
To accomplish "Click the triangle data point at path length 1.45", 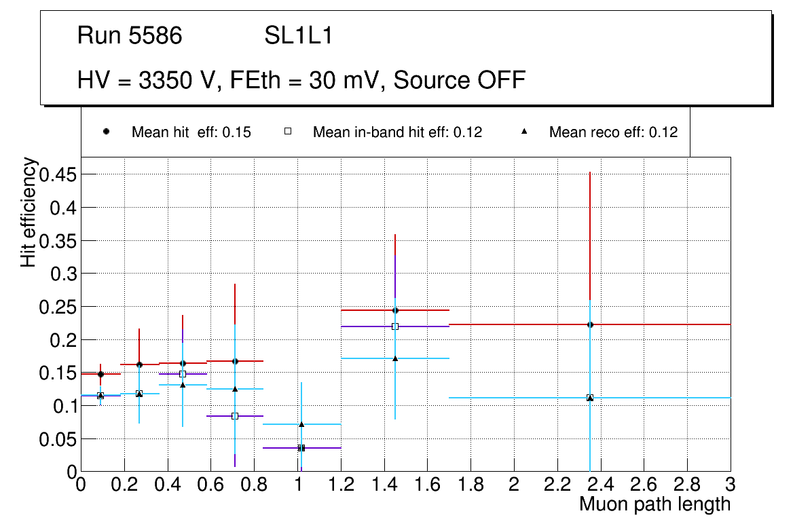I will (x=395, y=358).
